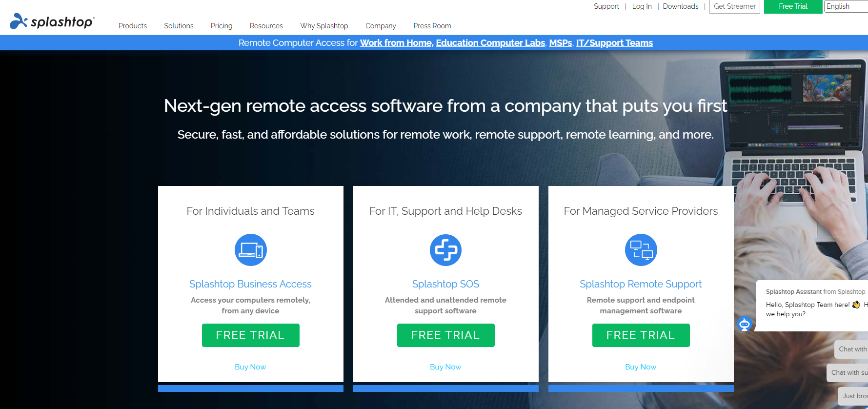Open the English language dropdown
Screen dimensions: 868x409
pos(846,6)
